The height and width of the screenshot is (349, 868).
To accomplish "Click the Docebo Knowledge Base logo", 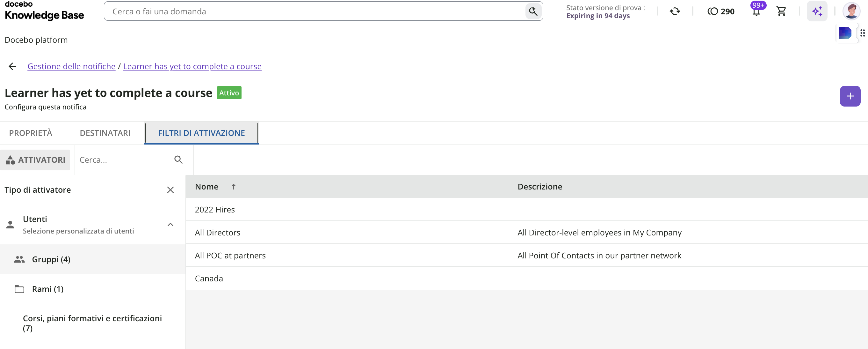I will (44, 11).
